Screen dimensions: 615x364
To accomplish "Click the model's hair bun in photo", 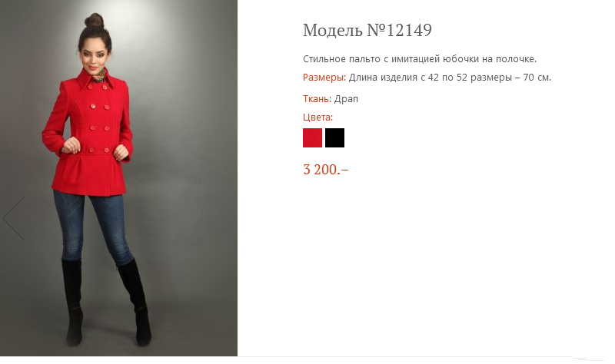I will coord(95,21).
